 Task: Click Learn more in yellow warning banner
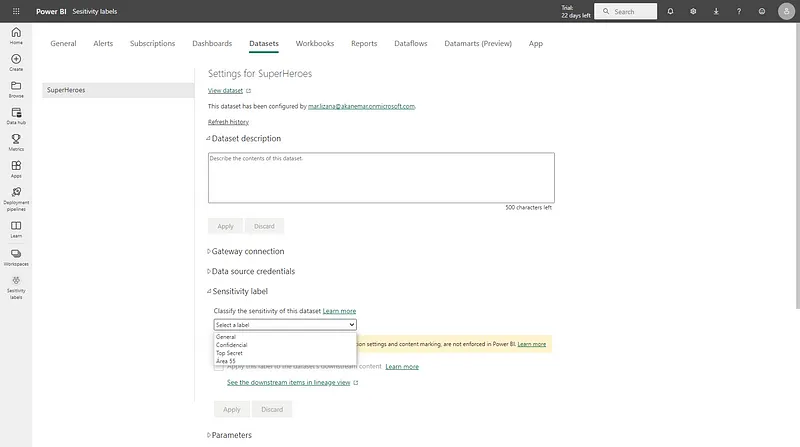point(532,344)
